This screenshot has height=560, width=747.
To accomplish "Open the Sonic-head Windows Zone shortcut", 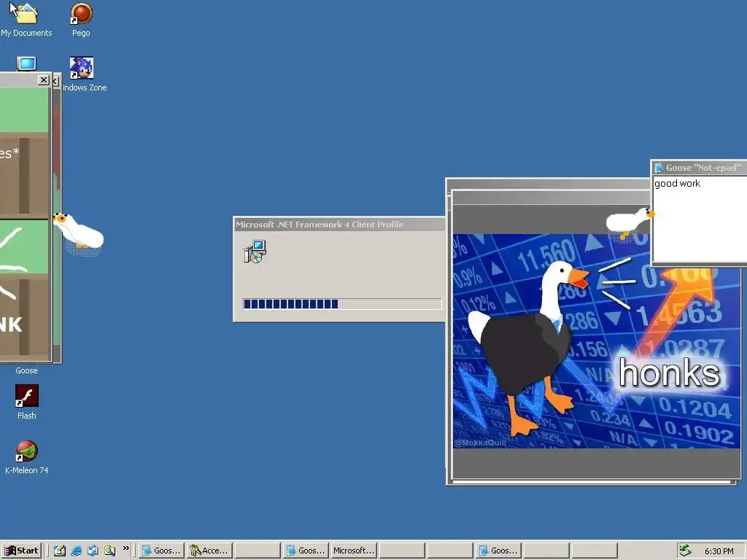I will click(x=82, y=68).
